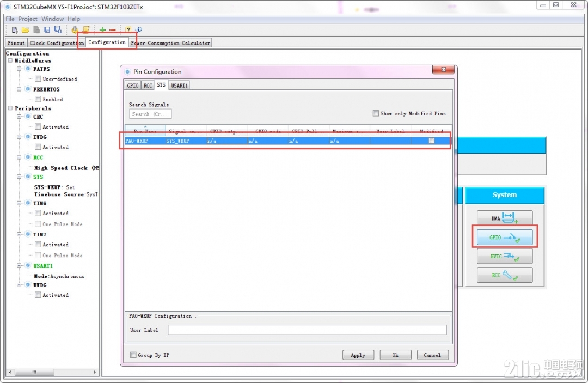Open the DMA system configuration button

(x=505, y=218)
